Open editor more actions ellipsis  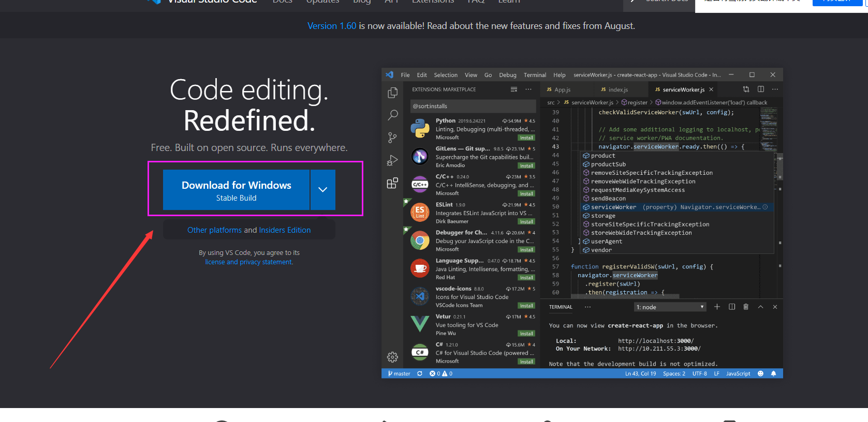point(775,89)
